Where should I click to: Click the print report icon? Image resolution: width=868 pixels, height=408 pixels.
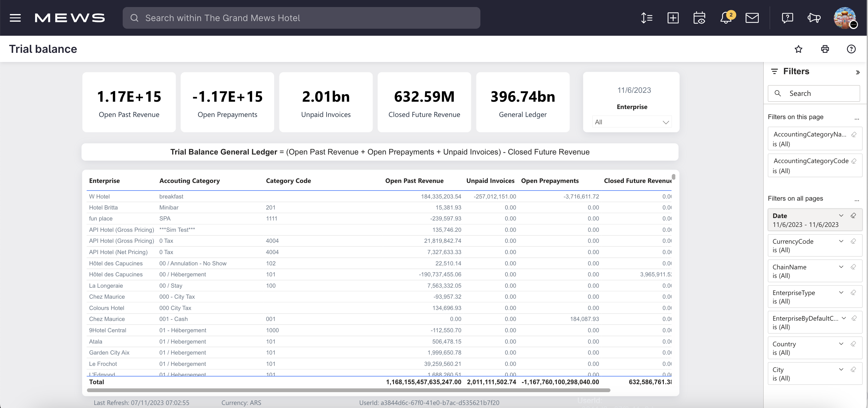825,49
